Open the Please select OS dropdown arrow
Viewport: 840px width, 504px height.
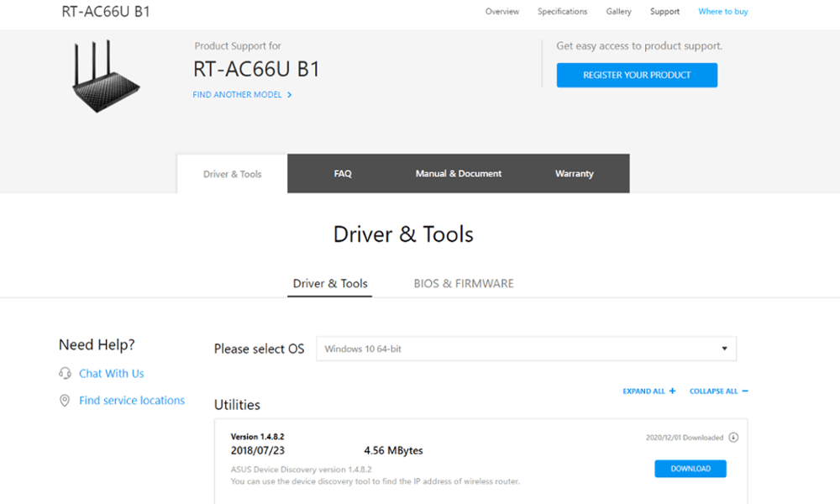[724, 349]
